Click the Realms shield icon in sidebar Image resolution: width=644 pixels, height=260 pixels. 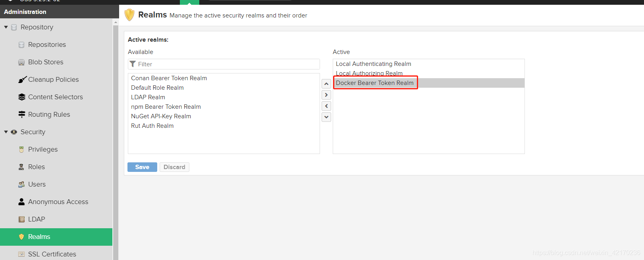(21, 237)
